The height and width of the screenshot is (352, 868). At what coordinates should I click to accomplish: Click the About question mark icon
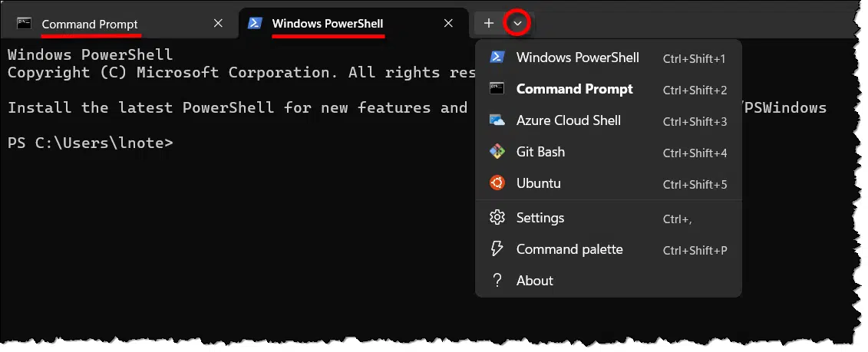[497, 281]
